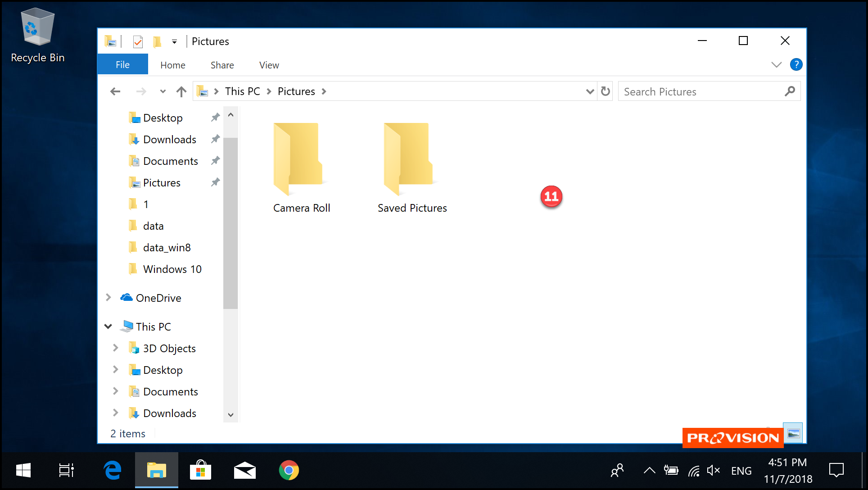868x490 pixels.
Task: Open Google Chrome from the taskbar
Action: [x=289, y=471]
